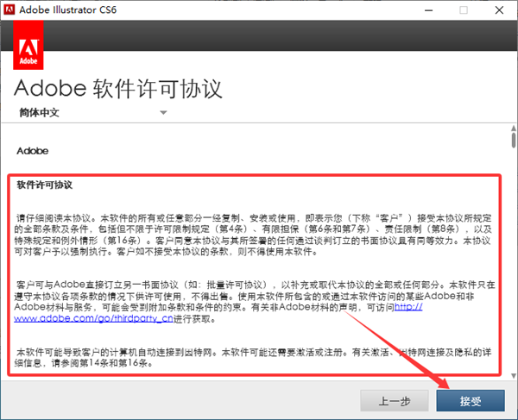This screenshot has height=420, width=518.
Task: Click the maximize window button
Action: click(x=464, y=10)
